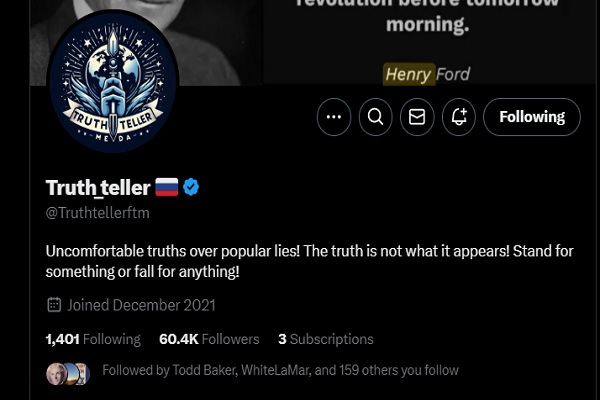Click the mutual followers avatar stack
The height and width of the screenshot is (400, 600).
click(68, 373)
